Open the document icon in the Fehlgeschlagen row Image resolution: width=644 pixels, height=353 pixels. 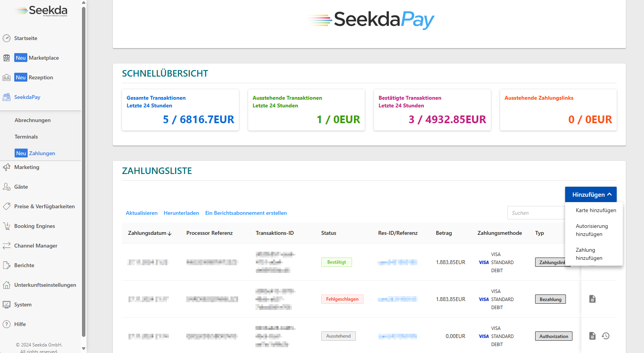[x=592, y=299]
